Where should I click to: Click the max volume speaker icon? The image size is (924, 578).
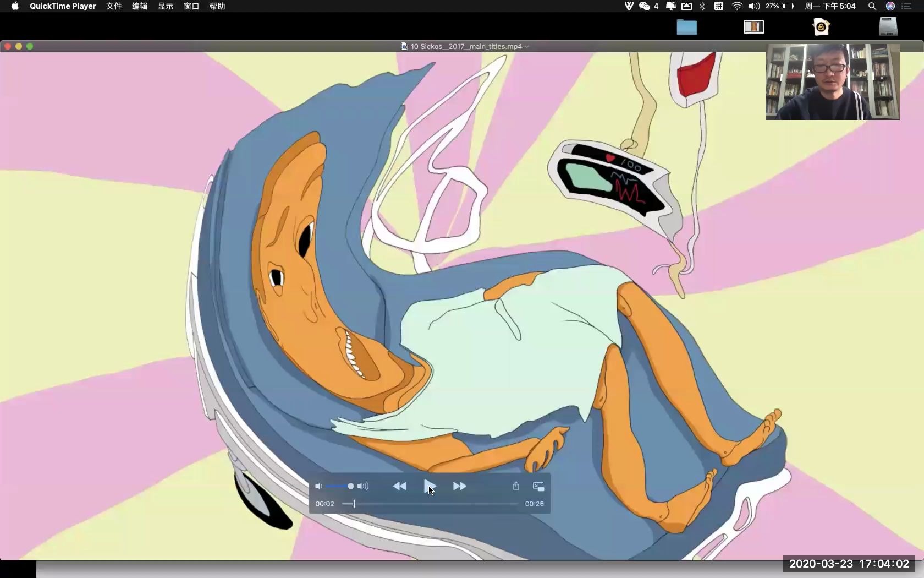click(x=362, y=486)
